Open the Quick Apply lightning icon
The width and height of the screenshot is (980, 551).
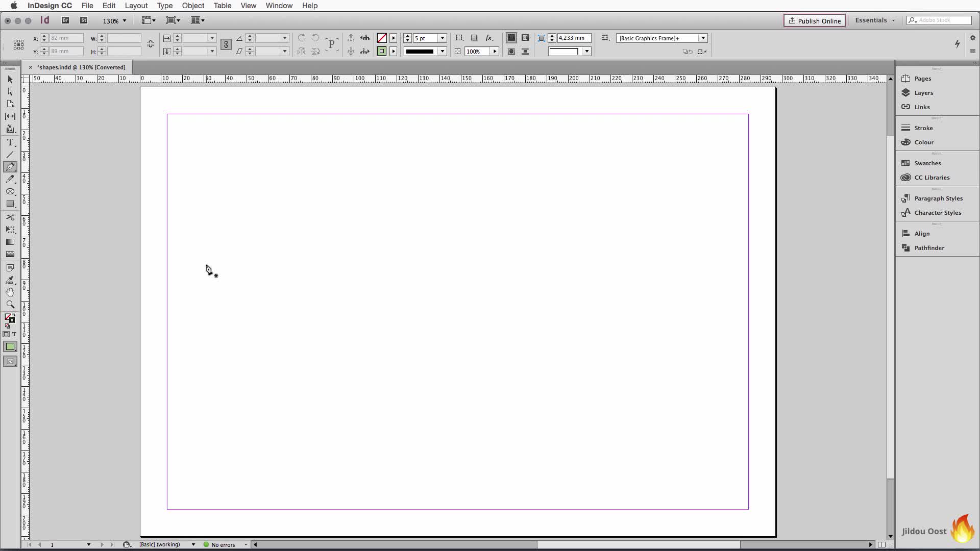coord(958,44)
